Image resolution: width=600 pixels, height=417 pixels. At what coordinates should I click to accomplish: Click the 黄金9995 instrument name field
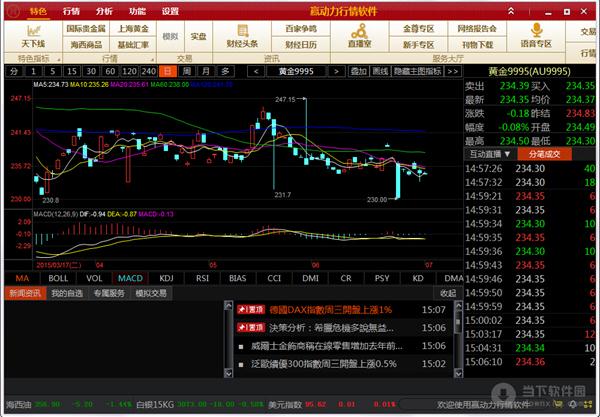tap(296, 71)
